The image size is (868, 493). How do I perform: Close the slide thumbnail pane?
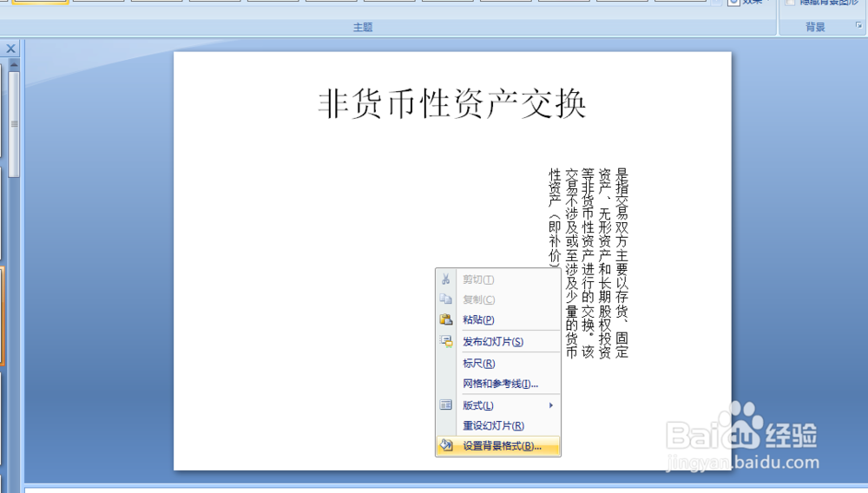10,49
